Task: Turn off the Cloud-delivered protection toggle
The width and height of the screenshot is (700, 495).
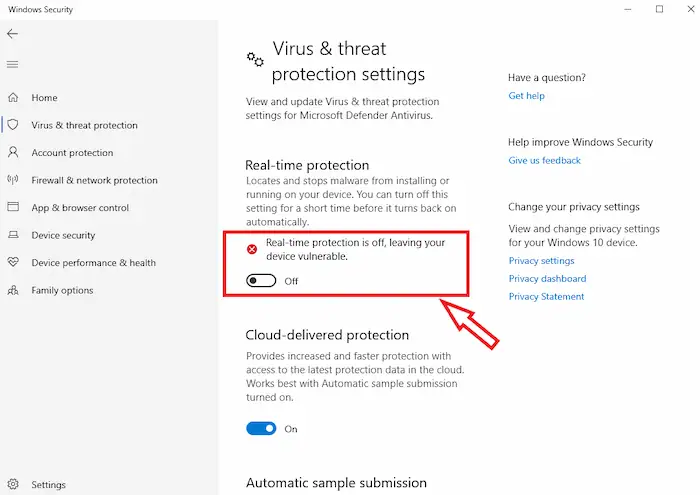Action: click(261, 429)
